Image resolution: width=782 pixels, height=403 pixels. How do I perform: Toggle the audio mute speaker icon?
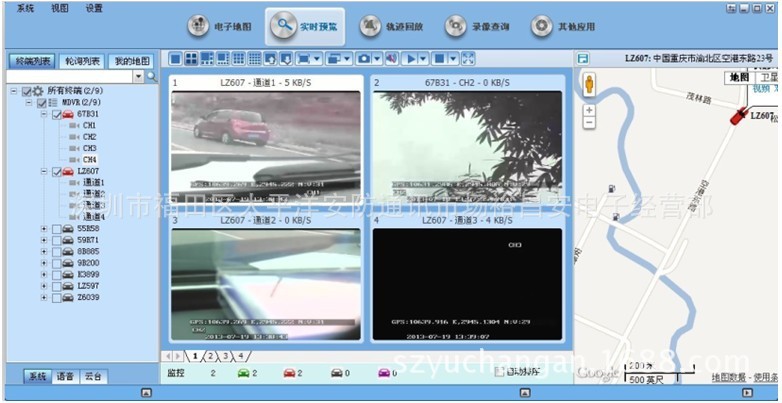click(391, 59)
